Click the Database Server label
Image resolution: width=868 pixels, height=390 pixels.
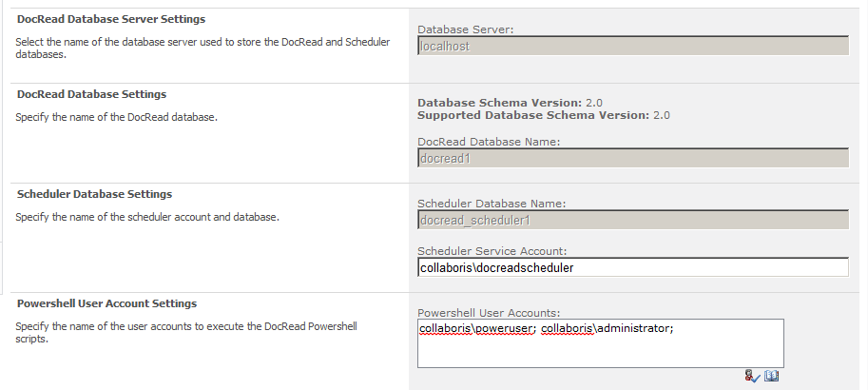click(x=466, y=29)
